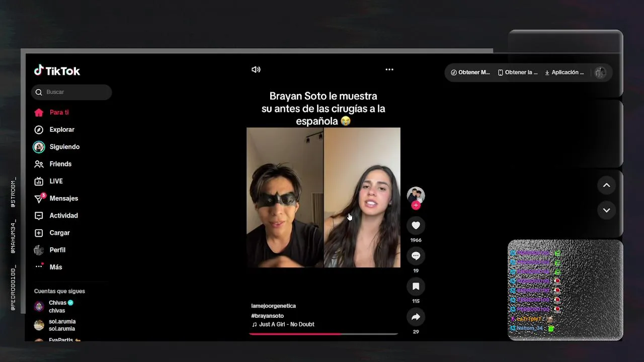This screenshot has width=644, height=362.
Task: Click Nahum_34 in the chat overlay
Action: tap(530, 328)
